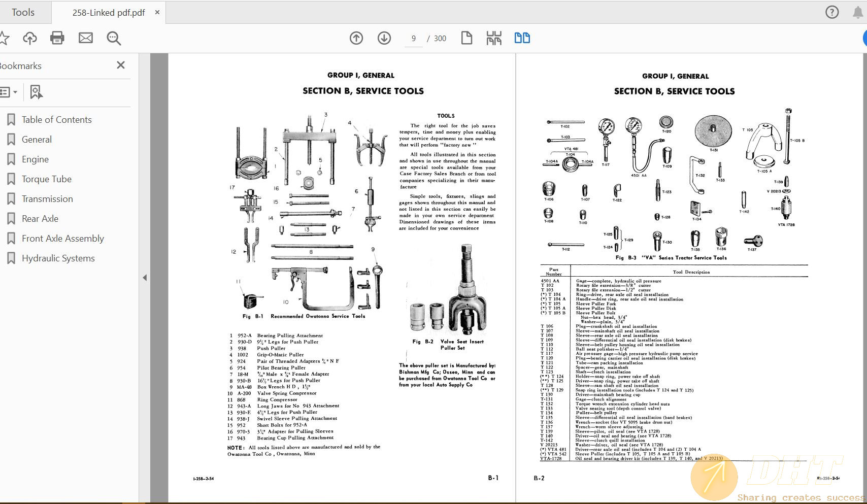Click the bookmark icon beside Engine
Image resolution: width=867 pixels, height=504 pixels.
(x=11, y=159)
